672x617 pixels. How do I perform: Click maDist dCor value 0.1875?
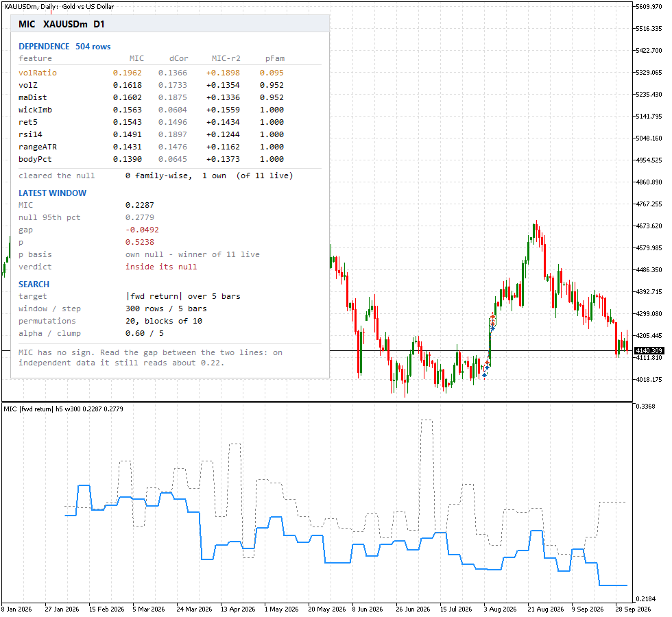173,97
